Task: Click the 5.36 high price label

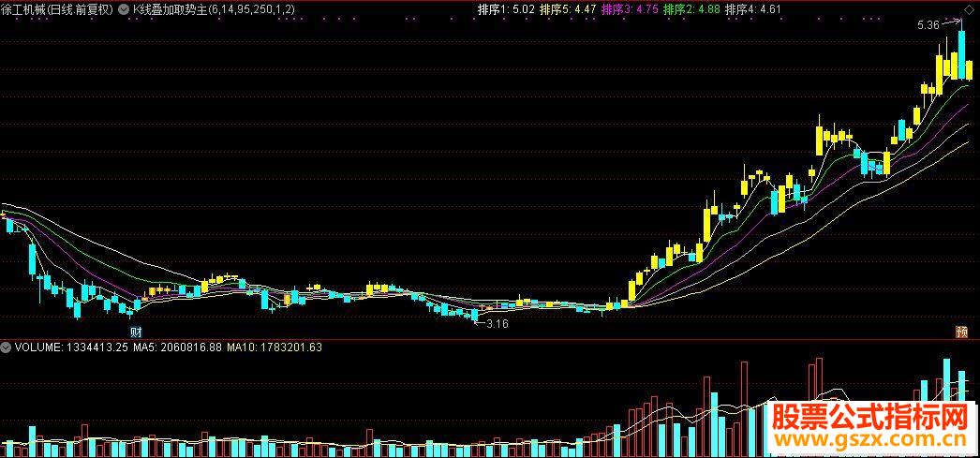Action: click(928, 25)
